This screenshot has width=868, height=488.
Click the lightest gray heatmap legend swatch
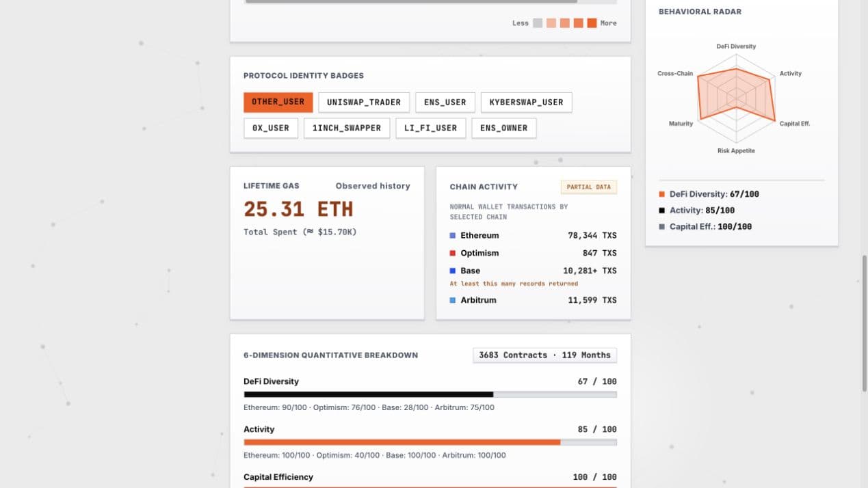coord(538,23)
